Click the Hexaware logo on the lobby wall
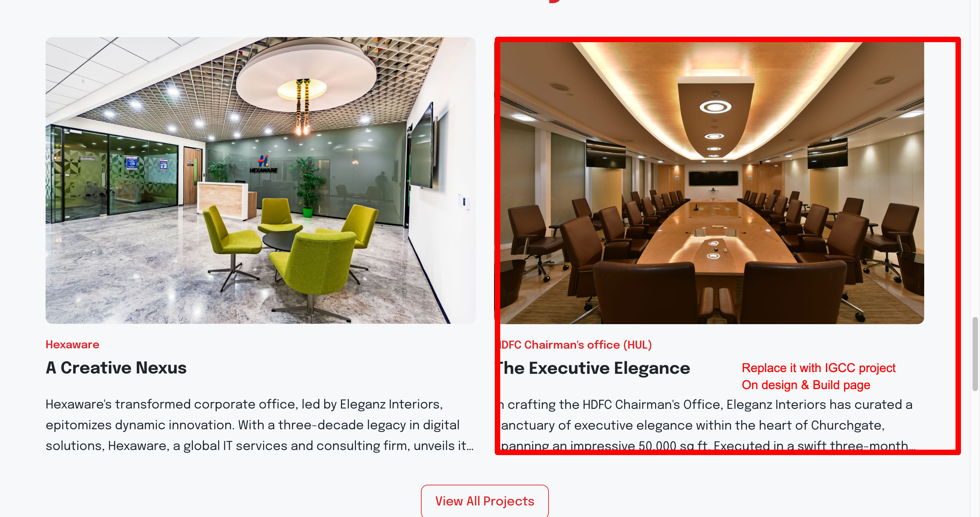The width and height of the screenshot is (980, 517). point(264,164)
